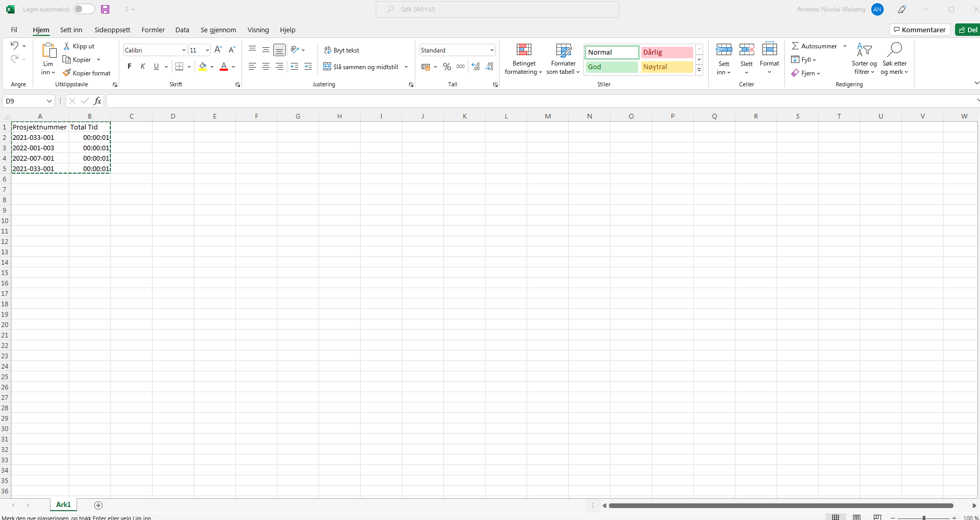
Task: Switch to Sideoppsett tab
Action: (x=112, y=30)
